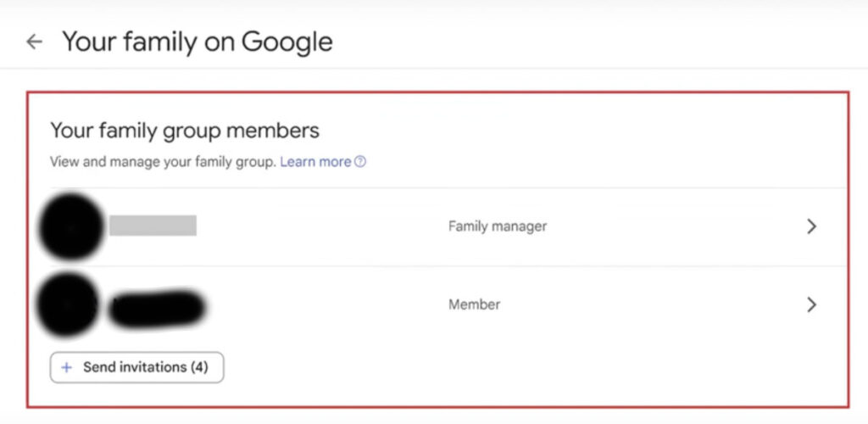868x424 pixels.
Task: Click Send invitations (4) button
Action: (136, 367)
